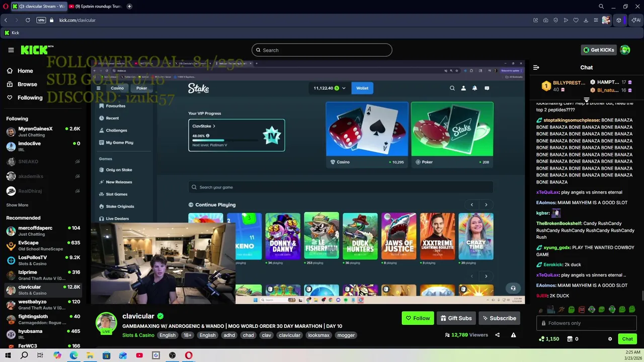Viewport: 644px width, 362px height.
Task: Open hyubsama recommended channel
Action: click(43, 334)
